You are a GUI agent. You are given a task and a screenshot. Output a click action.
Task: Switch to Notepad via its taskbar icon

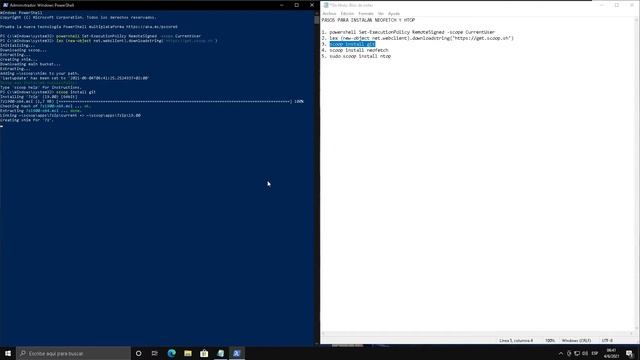pyautogui.click(x=220, y=353)
